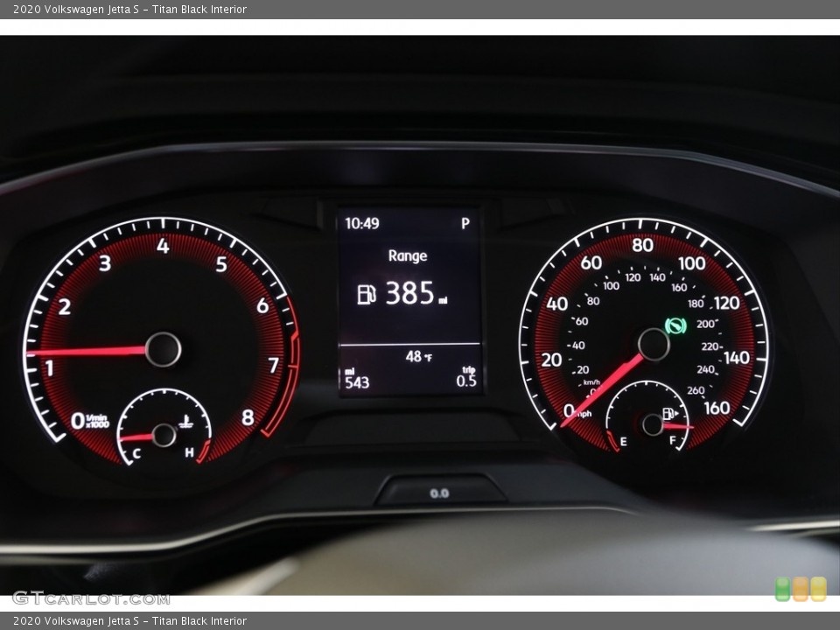Click the trip distance 0.5
840x630 pixels.
pos(466,381)
